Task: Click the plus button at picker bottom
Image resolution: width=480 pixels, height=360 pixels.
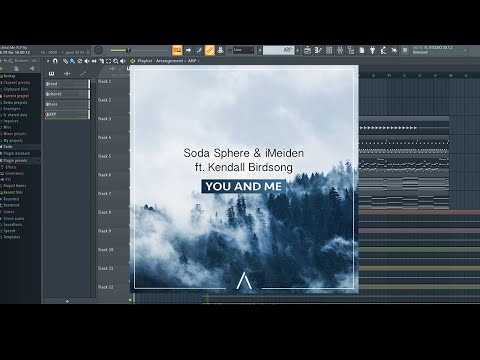Action: point(67,301)
